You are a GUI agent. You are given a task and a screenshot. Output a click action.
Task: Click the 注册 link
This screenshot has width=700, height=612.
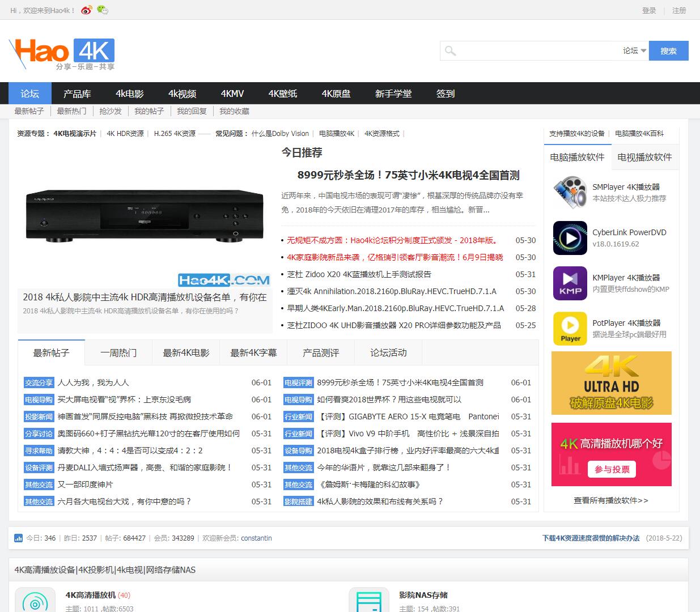coord(679,10)
